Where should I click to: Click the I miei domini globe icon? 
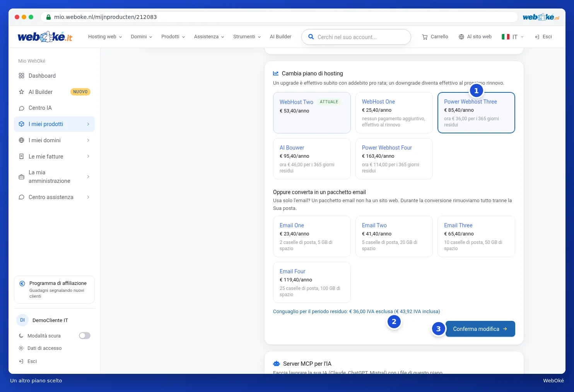coord(21,140)
